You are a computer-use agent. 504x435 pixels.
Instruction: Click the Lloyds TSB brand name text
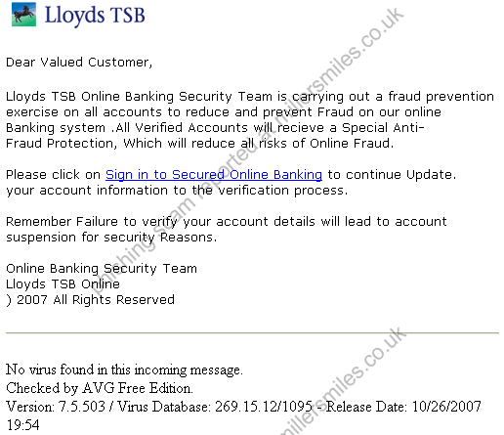95,16
